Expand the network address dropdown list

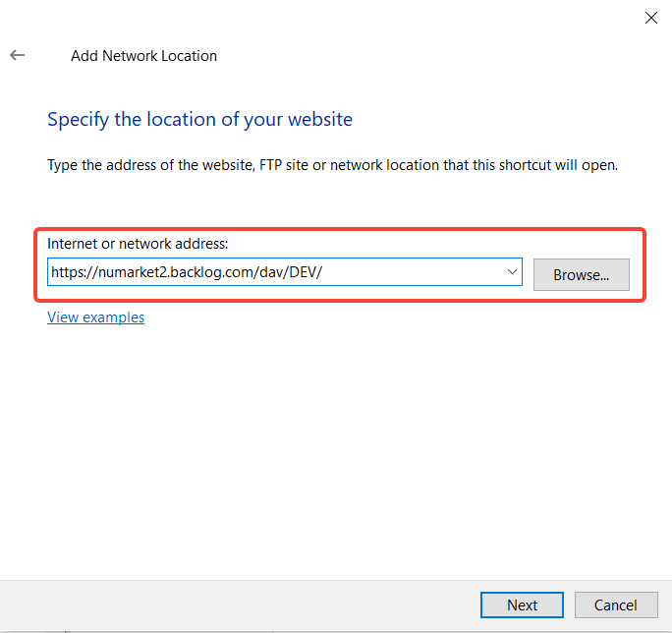click(512, 272)
